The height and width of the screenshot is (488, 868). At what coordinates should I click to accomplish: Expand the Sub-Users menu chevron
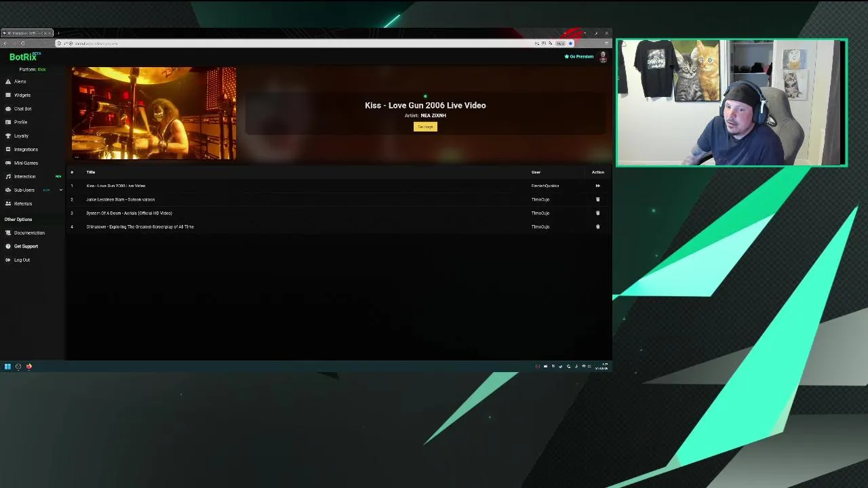(x=60, y=190)
